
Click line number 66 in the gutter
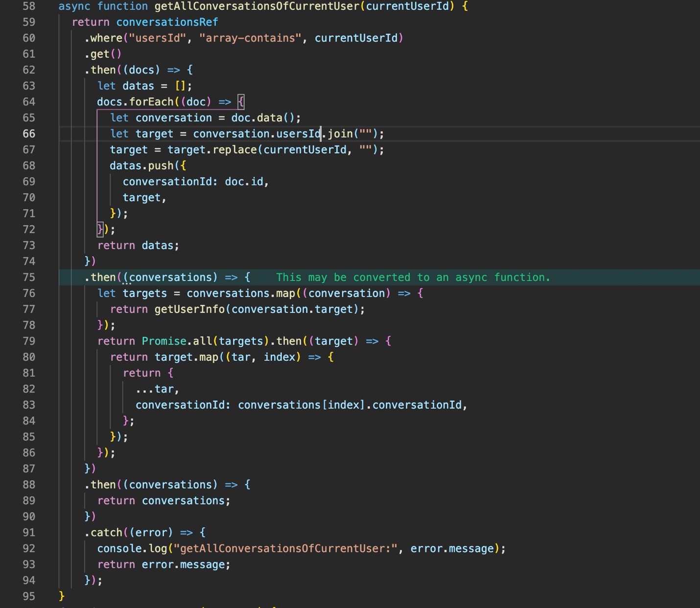click(29, 134)
